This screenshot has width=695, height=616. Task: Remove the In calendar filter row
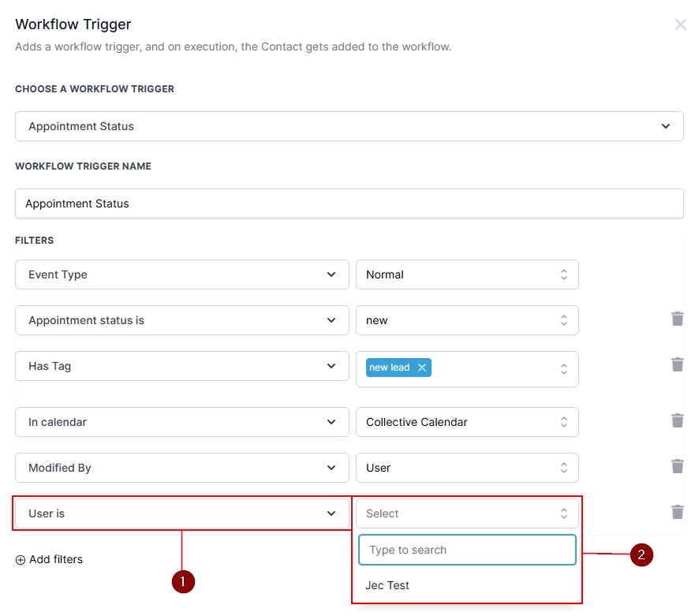click(677, 420)
